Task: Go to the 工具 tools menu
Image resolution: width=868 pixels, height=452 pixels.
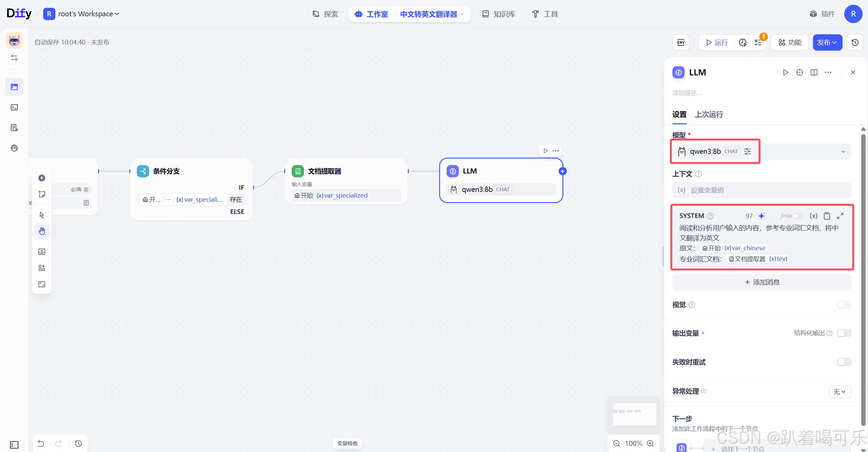Action: [545, 14]
